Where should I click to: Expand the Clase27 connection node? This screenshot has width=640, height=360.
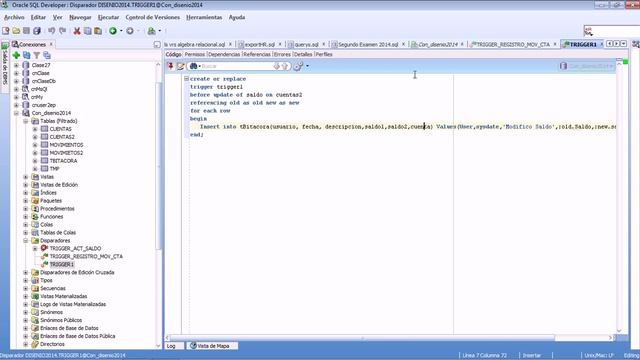coord(16,65)
